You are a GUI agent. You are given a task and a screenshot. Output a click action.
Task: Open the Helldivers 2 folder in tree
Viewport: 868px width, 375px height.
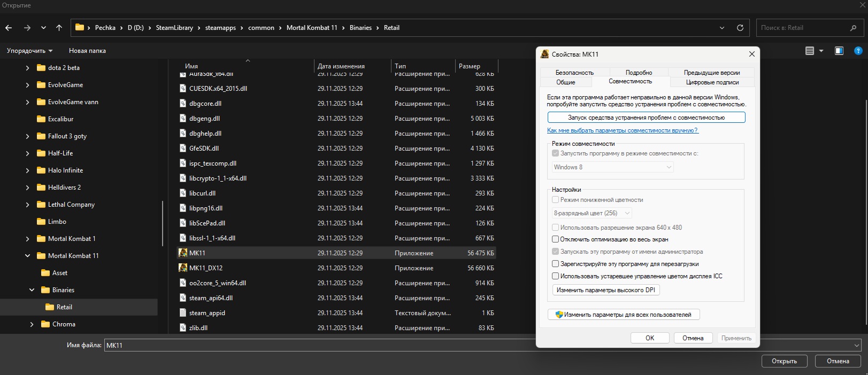tap(64, 187)
